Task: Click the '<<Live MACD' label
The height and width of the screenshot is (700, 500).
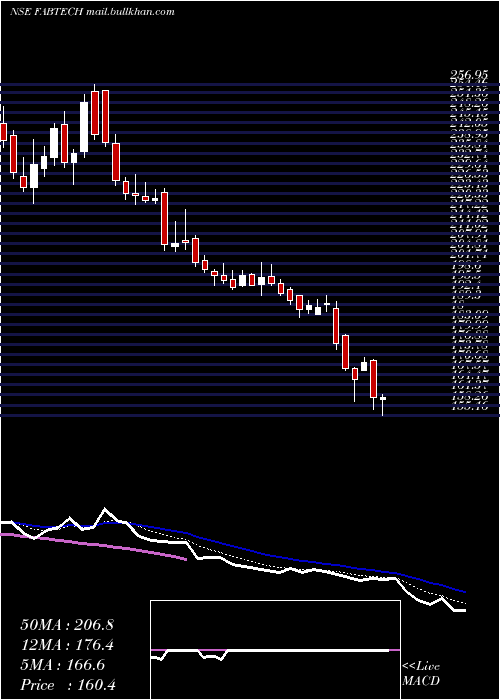Action: pyautogui.click(x=421, y=674)
